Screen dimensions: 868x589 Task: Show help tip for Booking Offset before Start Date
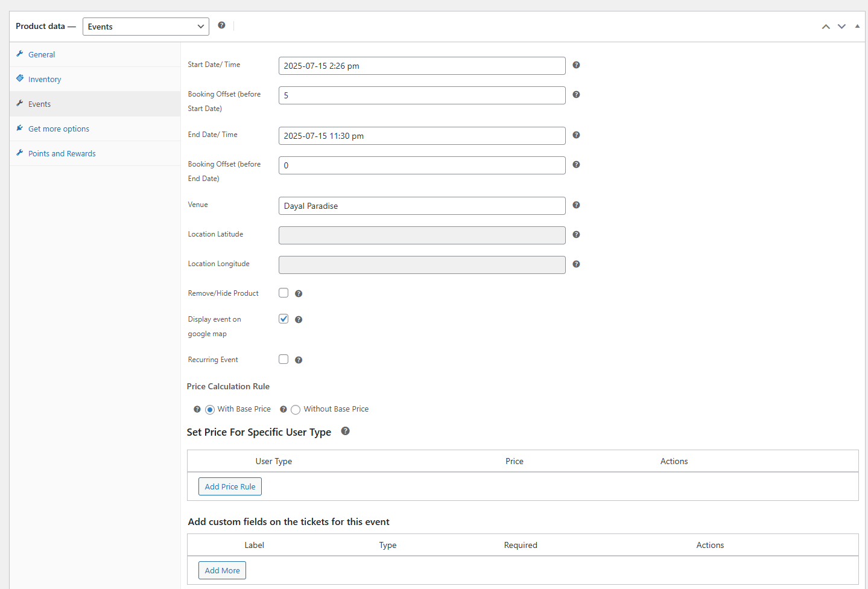coord(576,95)
